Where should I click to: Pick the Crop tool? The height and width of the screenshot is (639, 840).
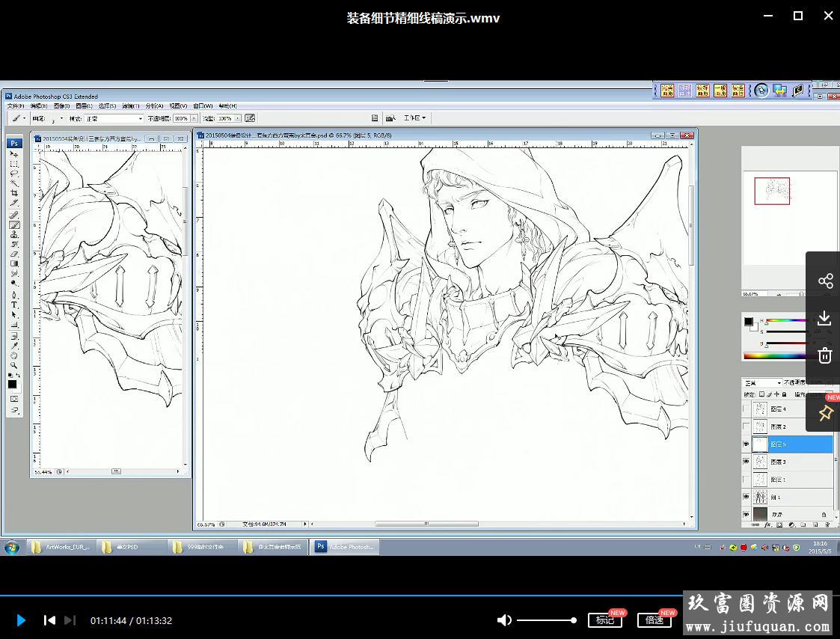coord(13,193)
